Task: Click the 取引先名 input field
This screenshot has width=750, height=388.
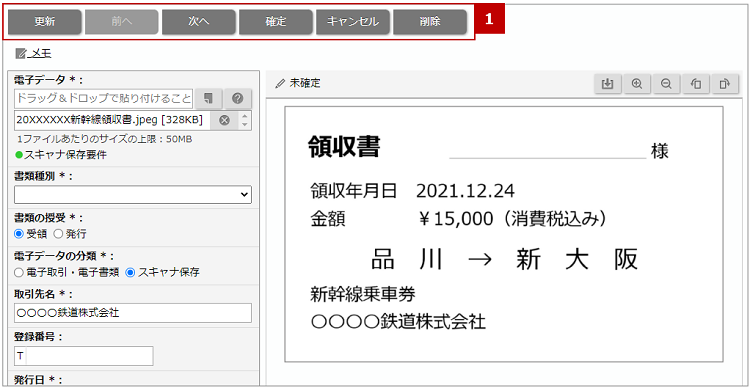Action: (133, 313)
